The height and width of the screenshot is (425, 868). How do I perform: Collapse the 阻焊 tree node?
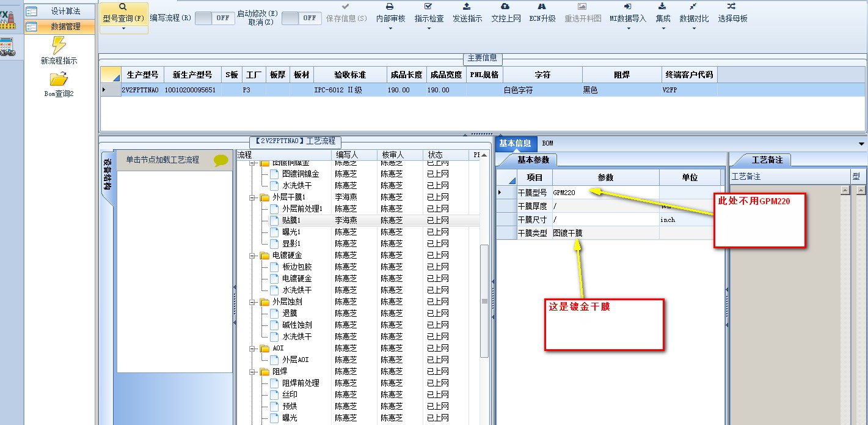click(252, 372)
